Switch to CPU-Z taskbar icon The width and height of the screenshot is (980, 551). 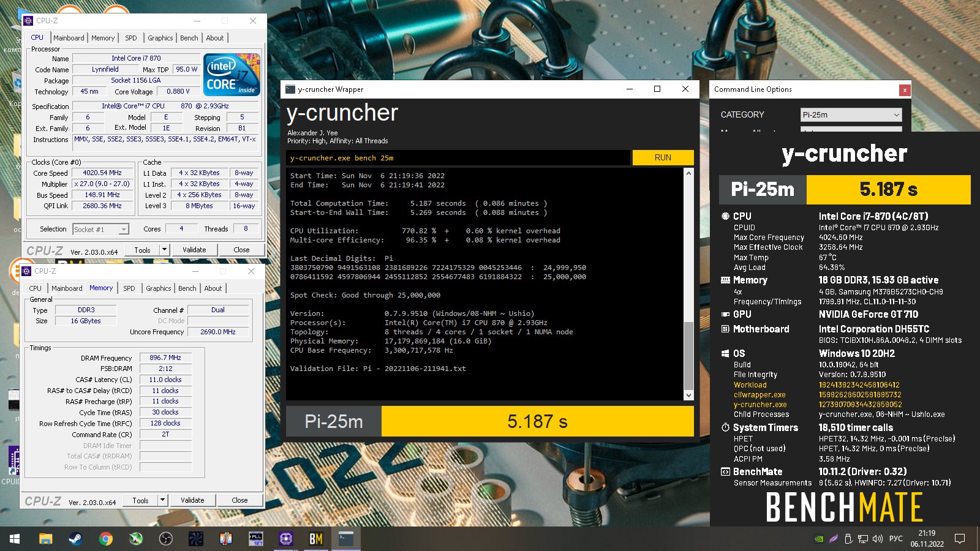click(x=285, y=539)
